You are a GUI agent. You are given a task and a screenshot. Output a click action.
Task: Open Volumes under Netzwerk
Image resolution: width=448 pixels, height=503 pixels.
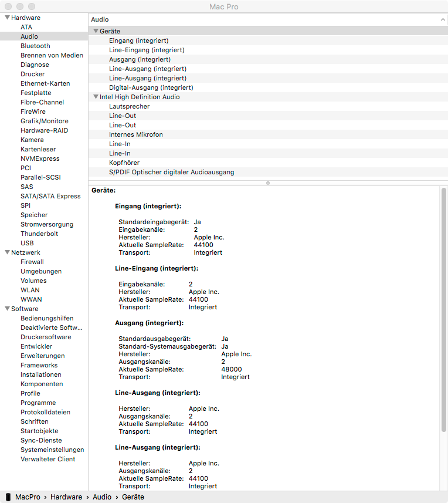tap(33, 281)
